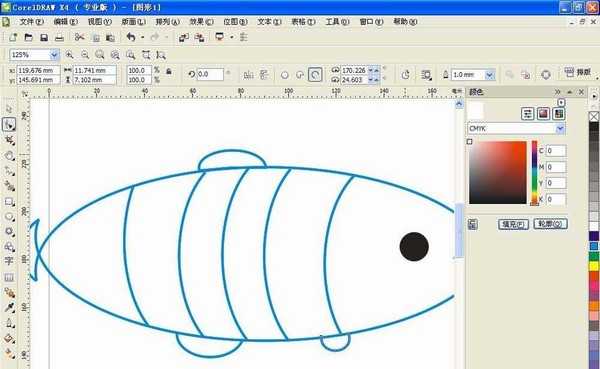Open the 视图(V) menu

[99, 22]
